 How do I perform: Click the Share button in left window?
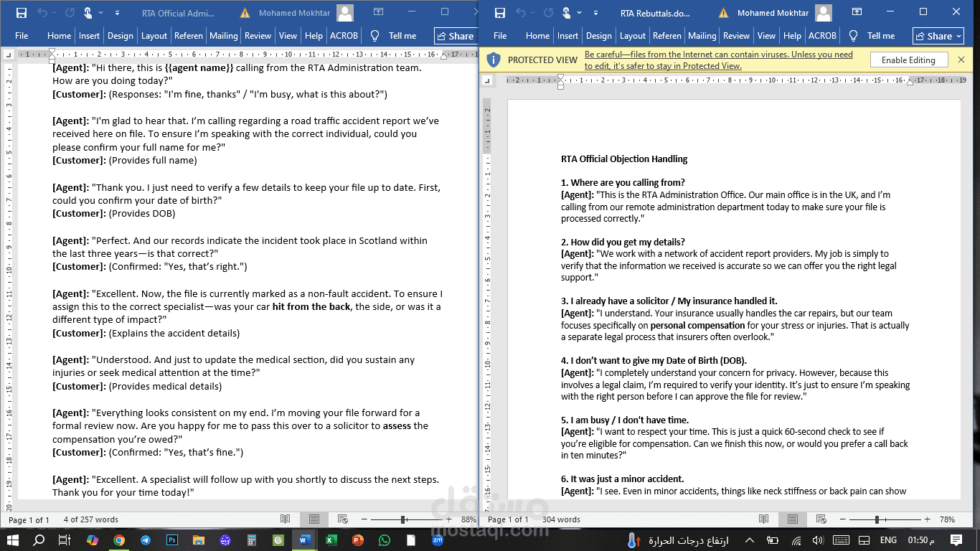pyautogui.click(x=456, y=36)
